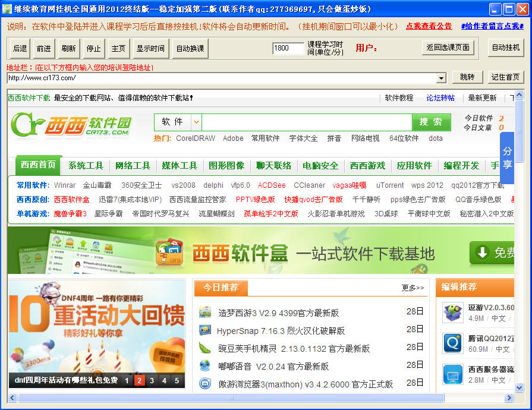Click the 跳转 go button
This screenshot has height=410, width=532.
(x=468, y=77)
